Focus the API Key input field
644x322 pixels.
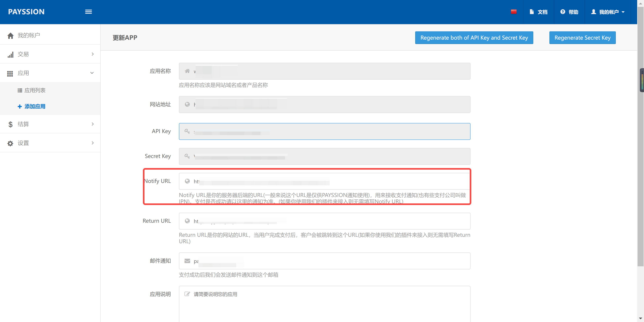324,131
